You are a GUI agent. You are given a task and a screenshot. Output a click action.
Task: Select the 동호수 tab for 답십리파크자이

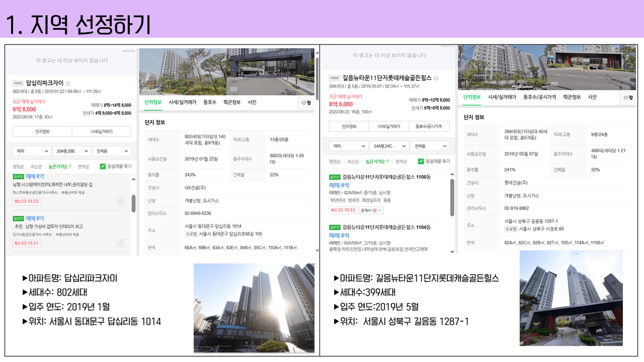[x=210, y=103]
